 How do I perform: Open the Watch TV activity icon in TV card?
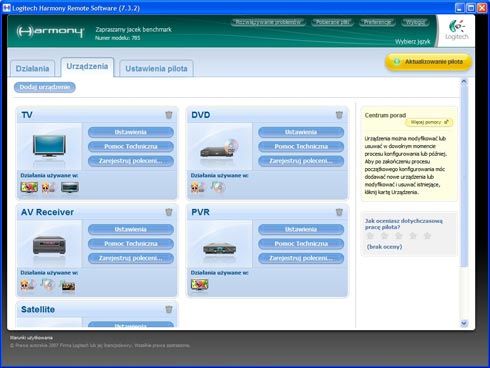click(x=29, y=187)
